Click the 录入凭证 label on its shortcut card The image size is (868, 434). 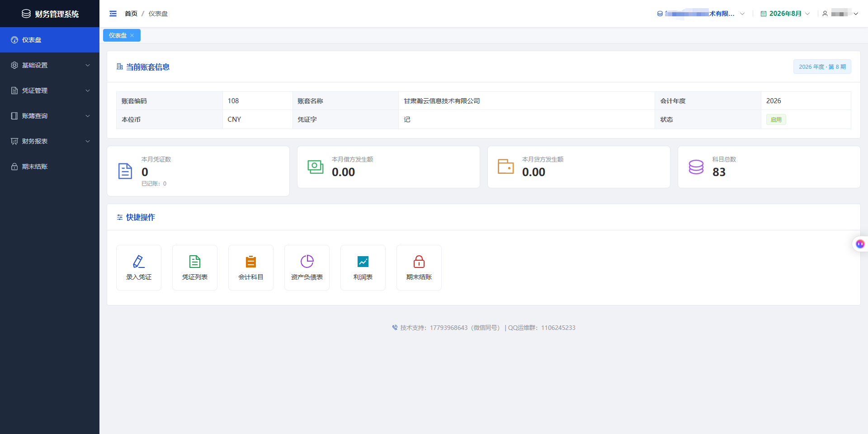click(139, 277)
